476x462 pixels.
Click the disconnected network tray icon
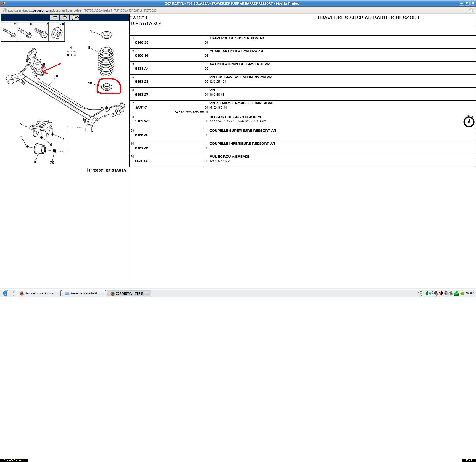(x=436, y=293)
